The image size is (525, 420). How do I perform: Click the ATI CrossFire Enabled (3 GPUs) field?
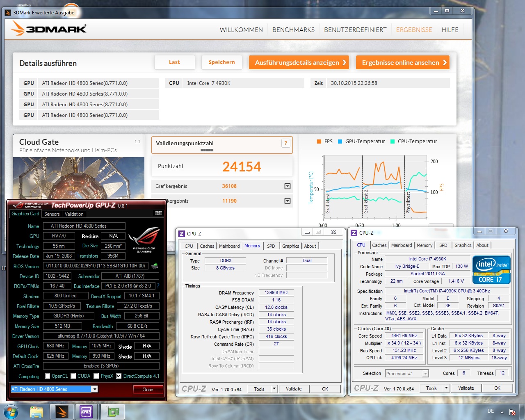(101, 366)
